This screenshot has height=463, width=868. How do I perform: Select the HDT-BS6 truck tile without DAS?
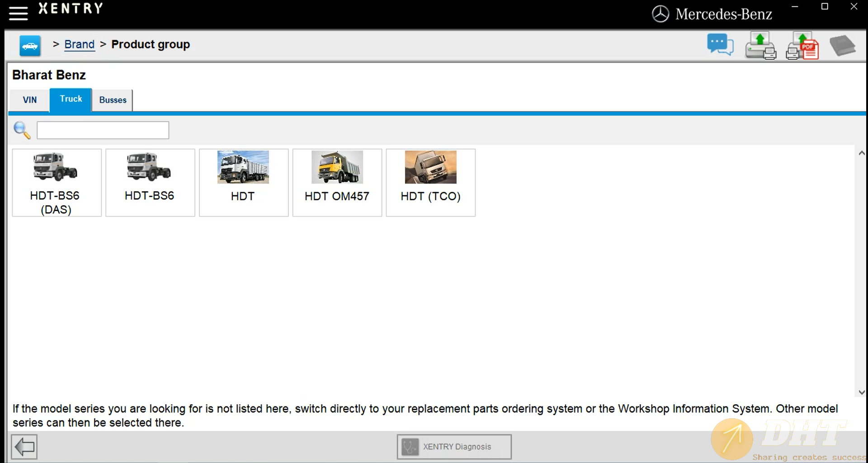click(x=150, y=183)
